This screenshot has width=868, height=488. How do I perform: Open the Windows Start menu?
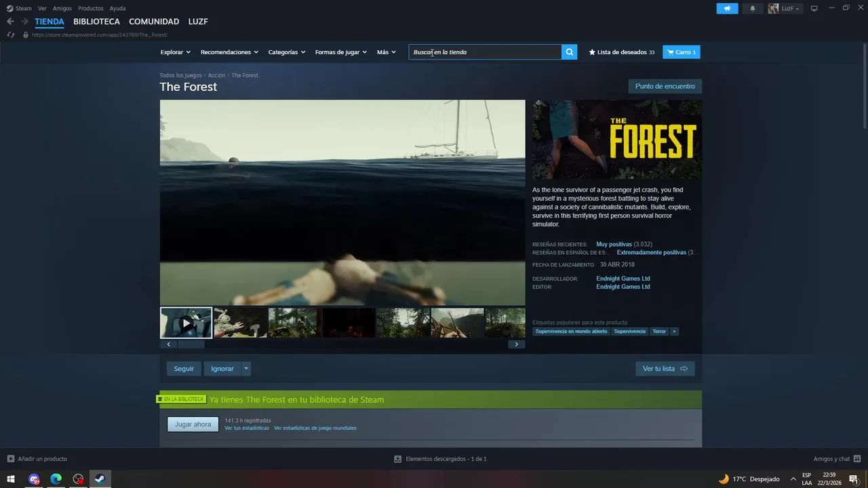(x=11, y=479)
